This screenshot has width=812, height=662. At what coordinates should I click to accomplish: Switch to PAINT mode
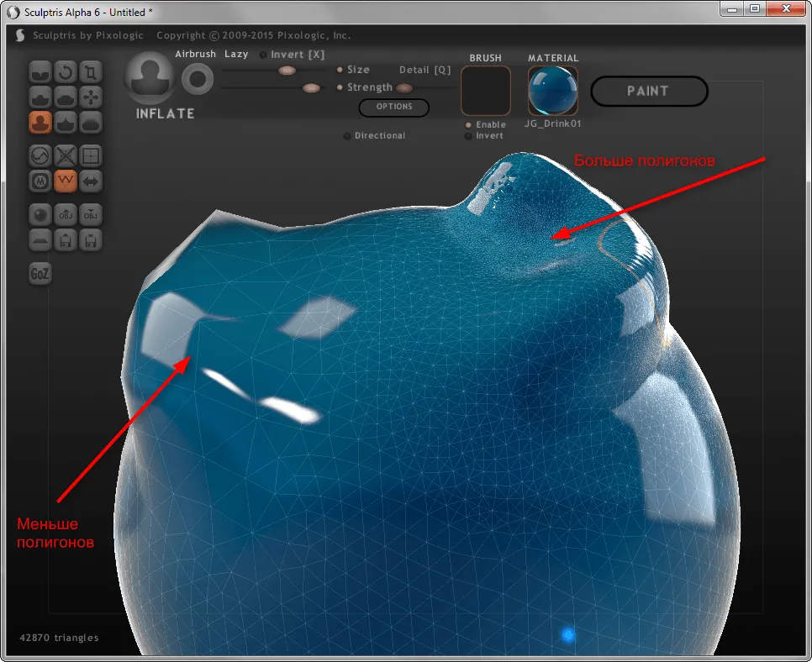coord(649,91)
